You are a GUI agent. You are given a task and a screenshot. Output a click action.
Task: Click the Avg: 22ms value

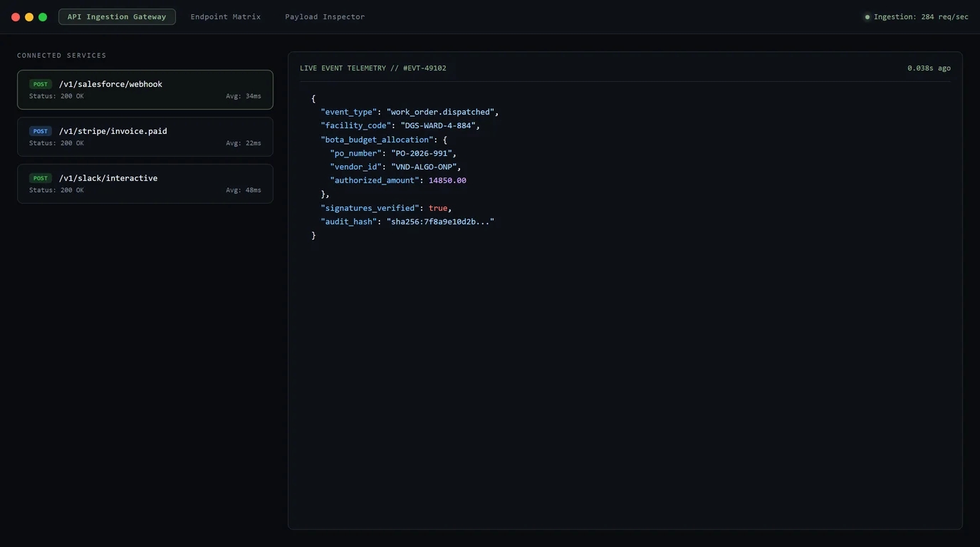(244, 143)
